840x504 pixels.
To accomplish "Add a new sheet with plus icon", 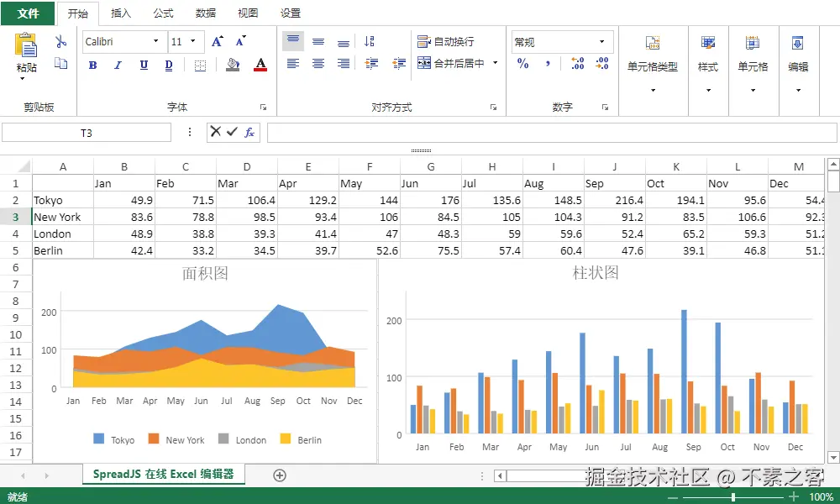I will (x=280, y=475).
